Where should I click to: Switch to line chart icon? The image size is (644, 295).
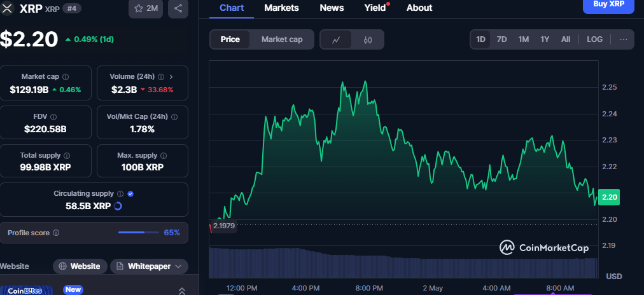click(337, 40)
